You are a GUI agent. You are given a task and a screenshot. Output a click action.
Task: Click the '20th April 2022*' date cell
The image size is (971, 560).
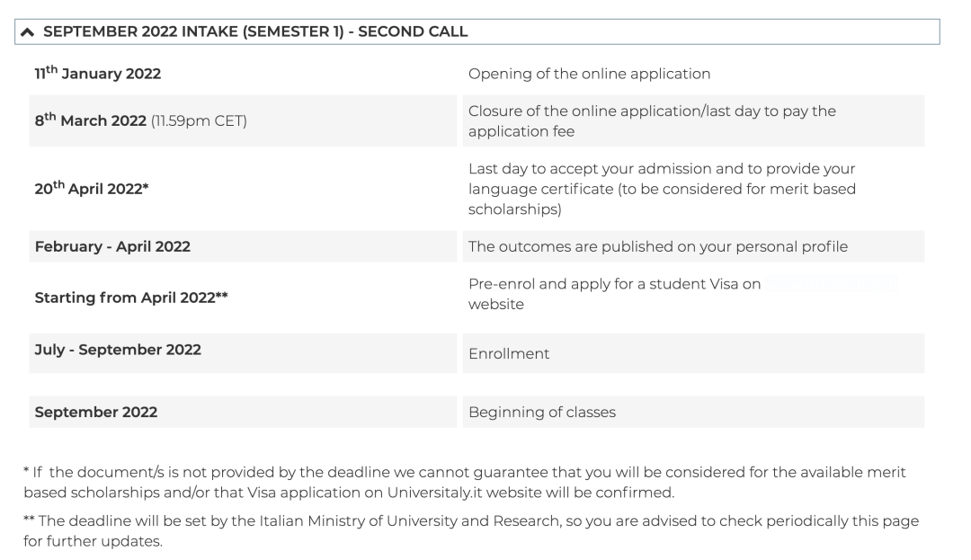pyautogui.click(x=91, y=189)
